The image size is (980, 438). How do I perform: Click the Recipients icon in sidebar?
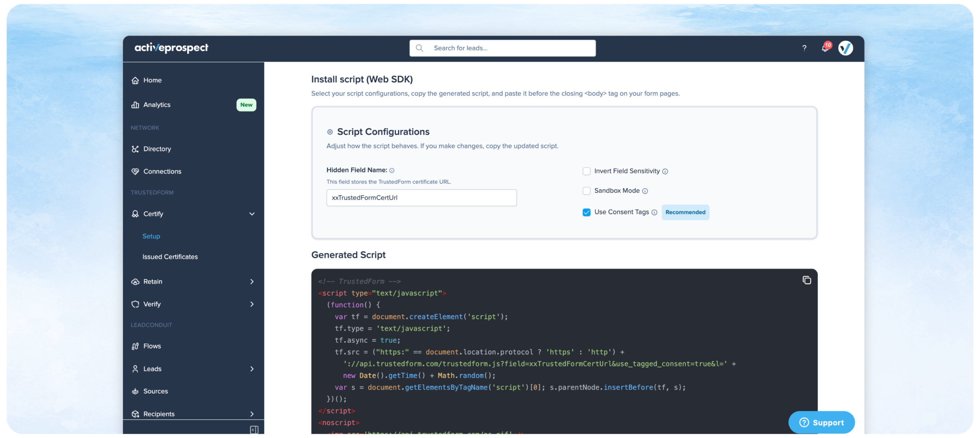135,414
